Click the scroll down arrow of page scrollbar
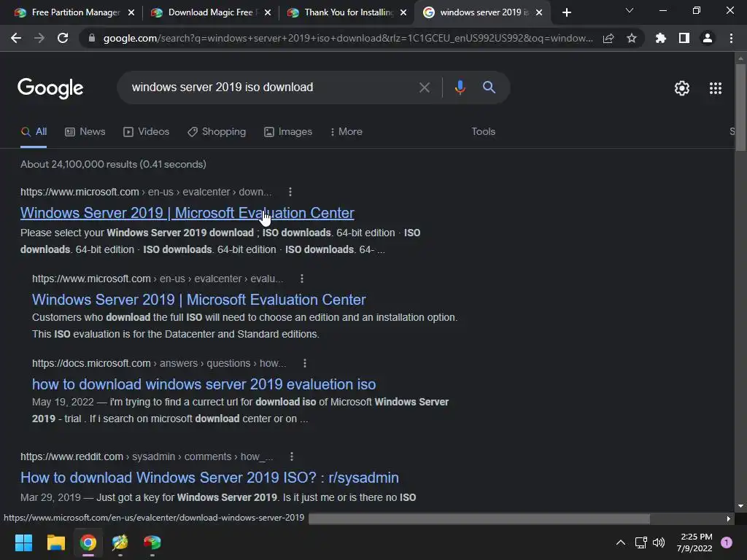Image resolution: width=747 pixels, height=560 pixels. pyautogui.click(x=740, y=506)
